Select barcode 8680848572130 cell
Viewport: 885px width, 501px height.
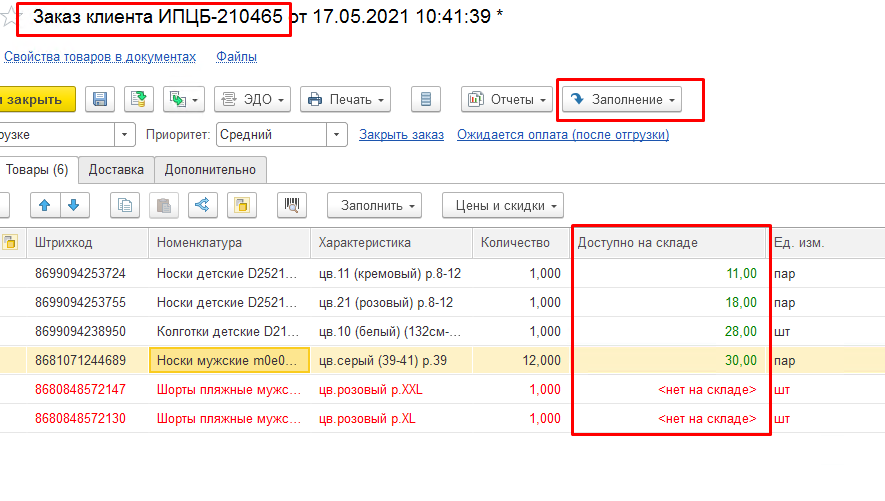(87, 419)
